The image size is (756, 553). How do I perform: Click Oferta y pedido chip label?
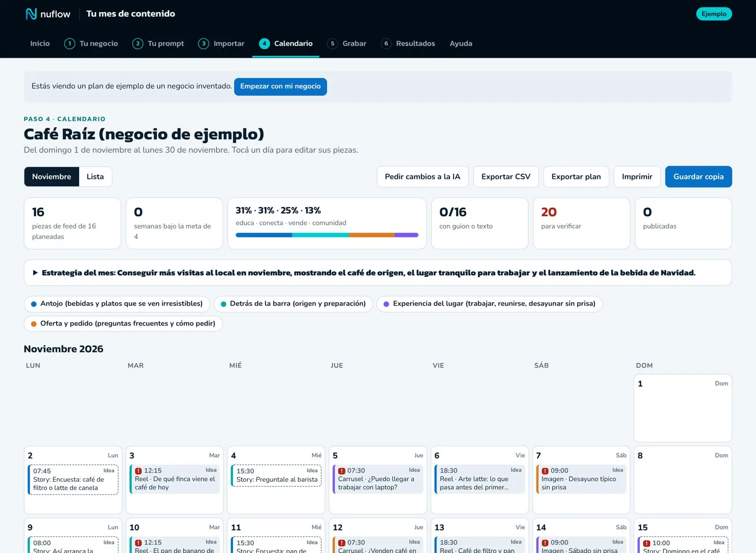pyautogui.click(x=128, y=323)
